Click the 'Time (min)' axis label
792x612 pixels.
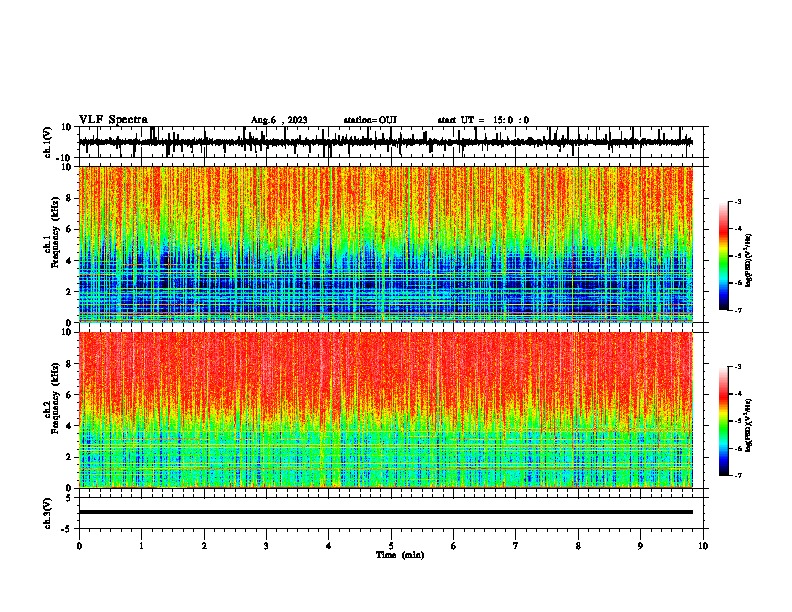coord(400,555)
